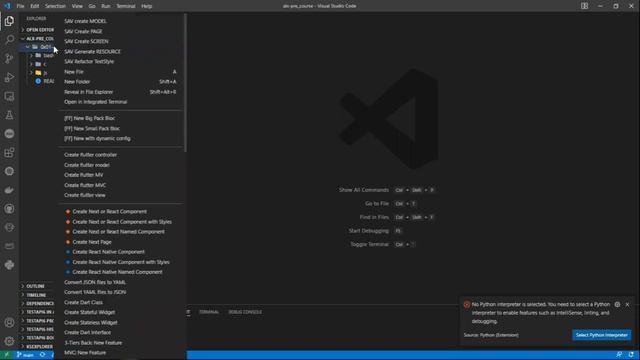640x360 pixels.
Task: Open the notification settings gear
Action: coord(617,304)
